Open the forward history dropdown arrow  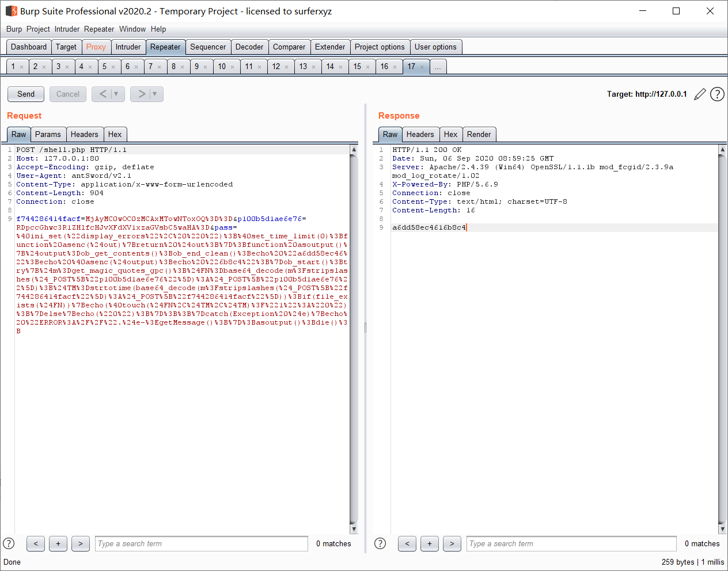[155, 94]
